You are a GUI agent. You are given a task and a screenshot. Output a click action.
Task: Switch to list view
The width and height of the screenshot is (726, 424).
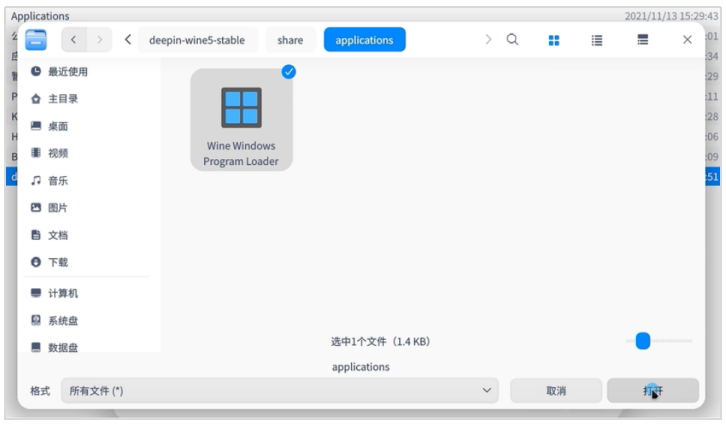click(x=597, y=40)
